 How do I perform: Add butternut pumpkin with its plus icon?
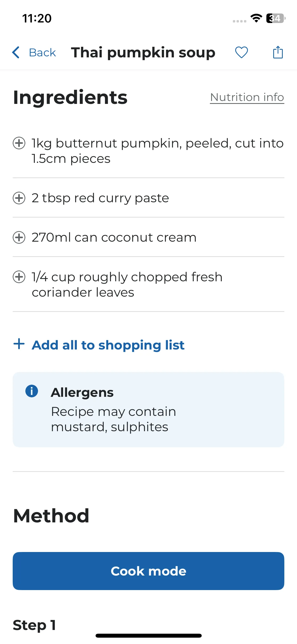coord(19,143)
